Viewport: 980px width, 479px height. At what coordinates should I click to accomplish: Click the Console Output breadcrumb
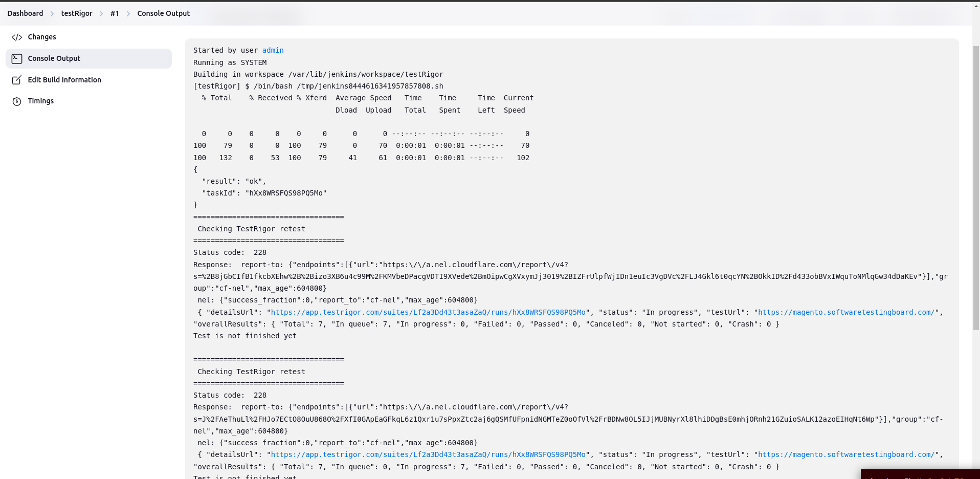(x=163, y=13)
